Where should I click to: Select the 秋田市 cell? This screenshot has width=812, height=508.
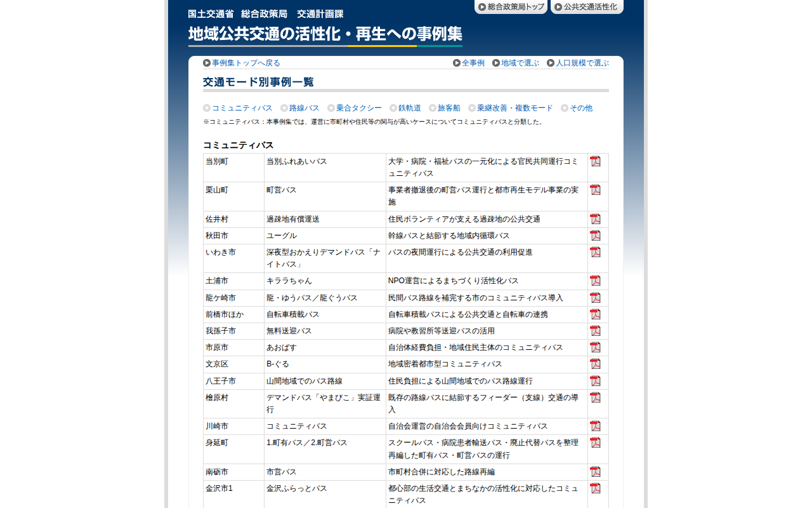click(x=233, y=236)
